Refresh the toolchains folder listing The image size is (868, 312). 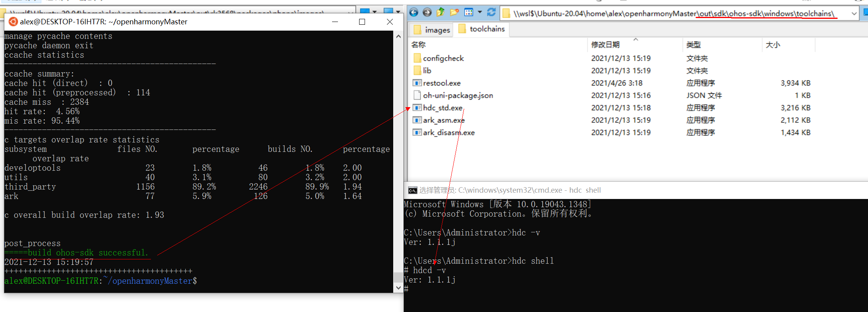pos(491,13)
